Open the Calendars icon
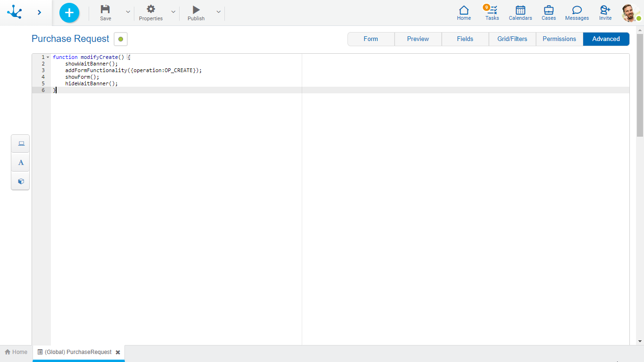Image resolution: width=644 pixels, height=362 pixels. (x=520, y=13)
